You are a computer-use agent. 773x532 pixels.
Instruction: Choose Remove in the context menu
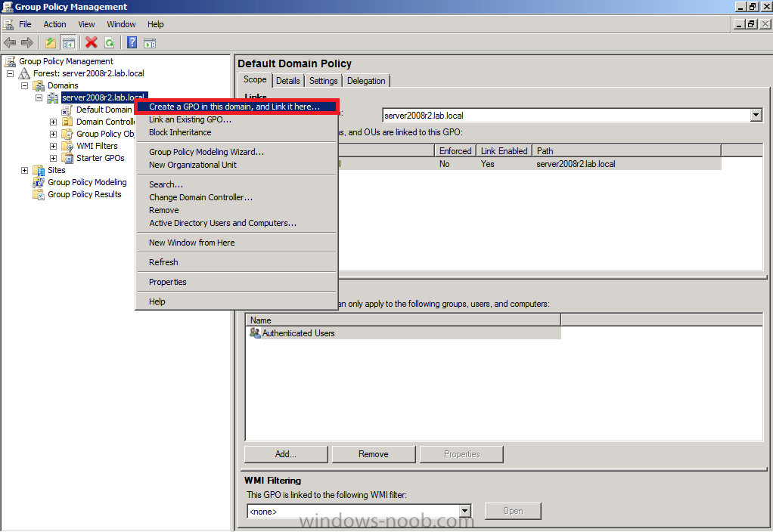click(x=237, y=210)
